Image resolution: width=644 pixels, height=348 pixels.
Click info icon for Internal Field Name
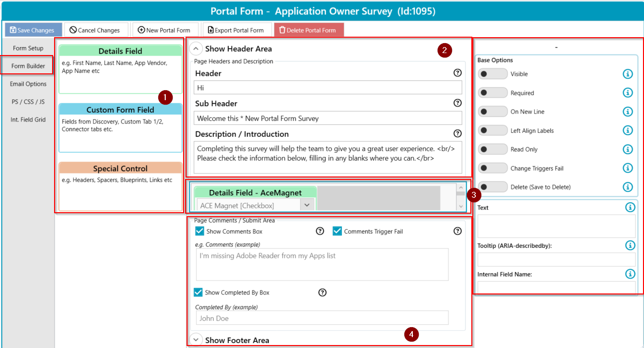630,274
